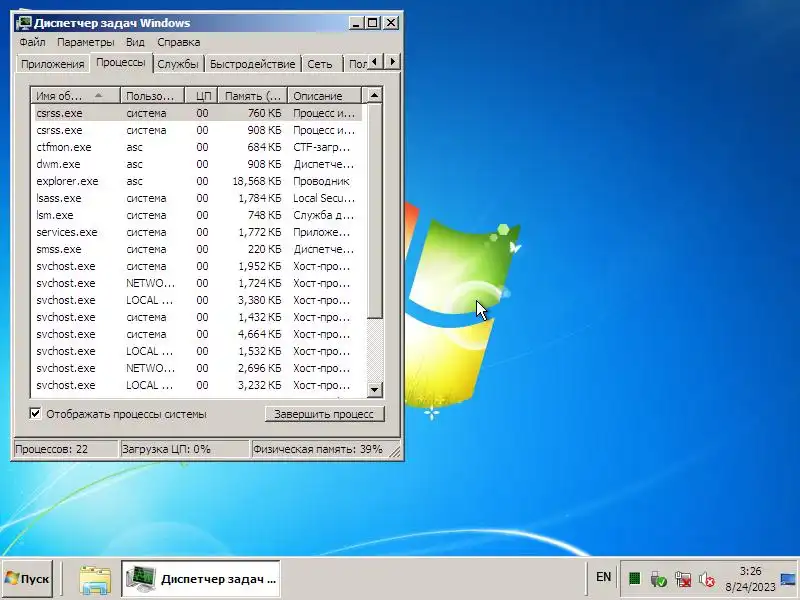800x600 pixels.
Task: Open the Вид menu
Action: [x=135, y=42]
